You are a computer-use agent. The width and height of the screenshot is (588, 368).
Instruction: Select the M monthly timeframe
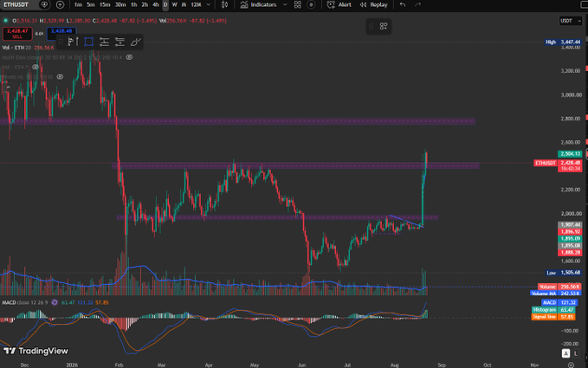tap(184, 4)
